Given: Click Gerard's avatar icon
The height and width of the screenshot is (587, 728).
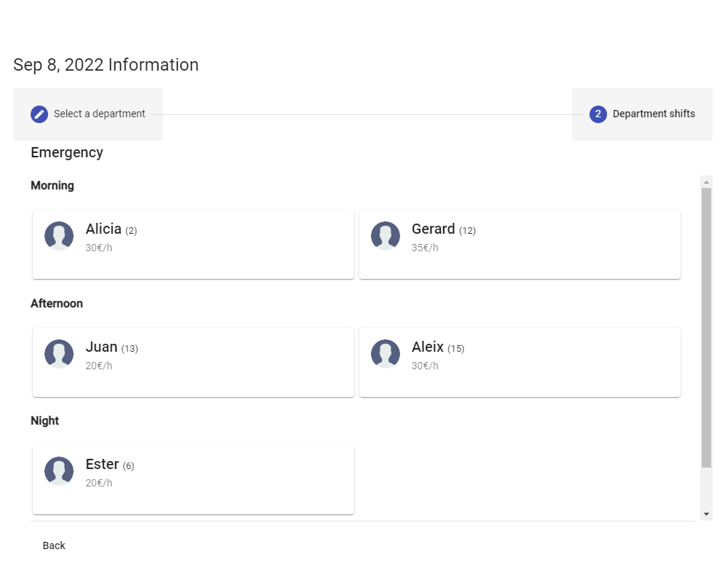Looking at the screenshot, I should [x=385, y=236].
